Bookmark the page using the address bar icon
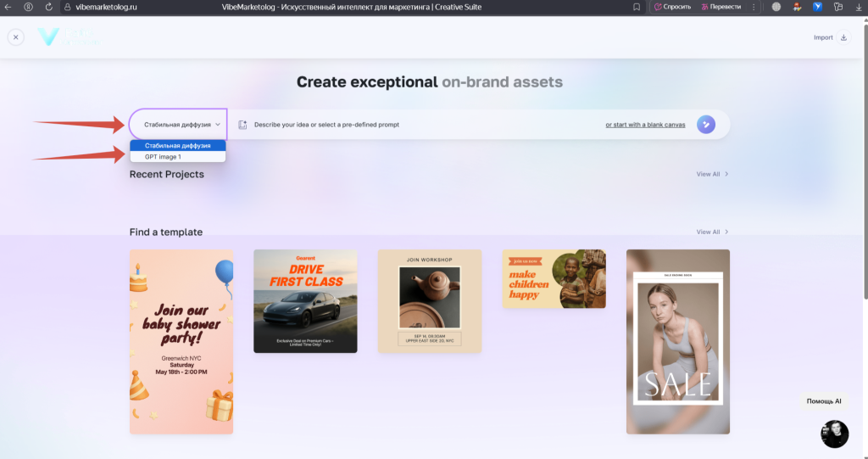This screenshot has height=459, width=868. pyautogui.click(x=637, y=7)
